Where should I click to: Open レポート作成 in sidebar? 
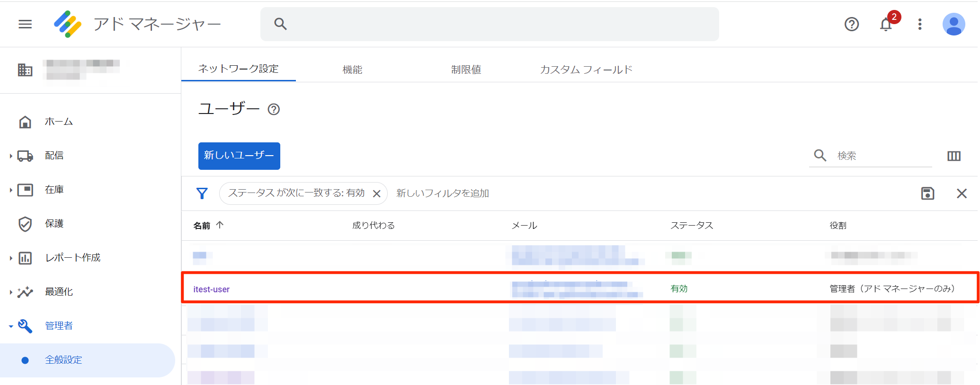[x=73, y=258]
